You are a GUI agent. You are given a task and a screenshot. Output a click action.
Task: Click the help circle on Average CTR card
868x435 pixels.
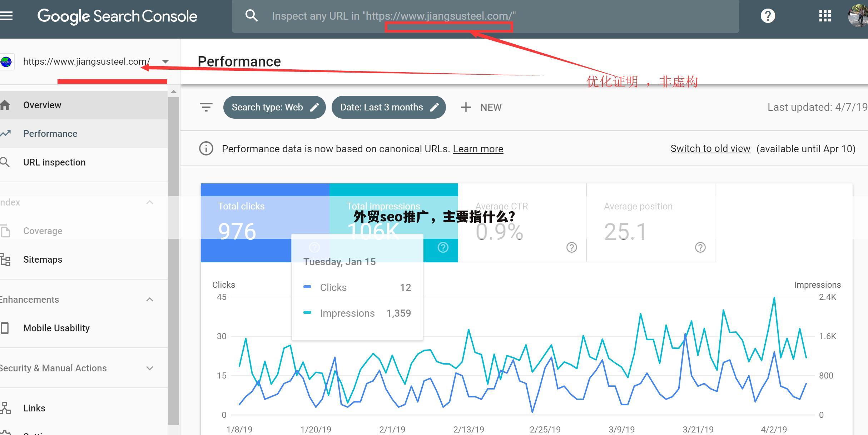(x=571, y=247)
